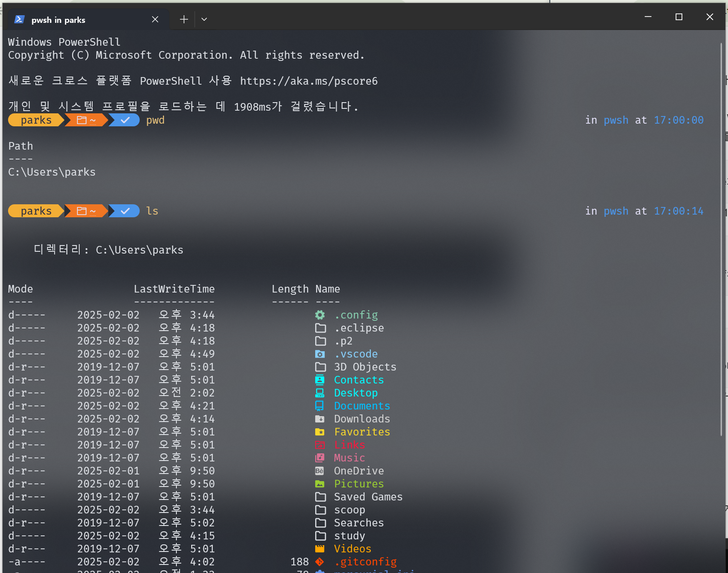Screen dimensions: 728x573
Task: Click the 'scoop' directory name
Action: [x=350, y=510]
